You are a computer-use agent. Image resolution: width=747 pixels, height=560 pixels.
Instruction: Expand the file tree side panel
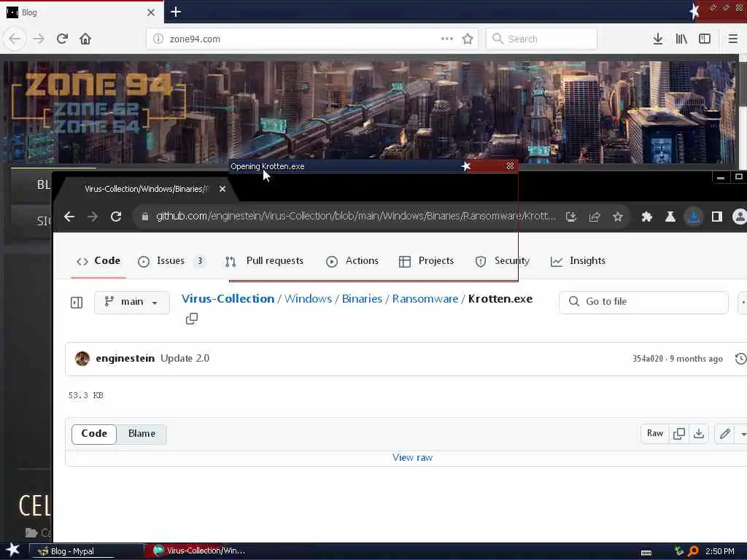77,303
